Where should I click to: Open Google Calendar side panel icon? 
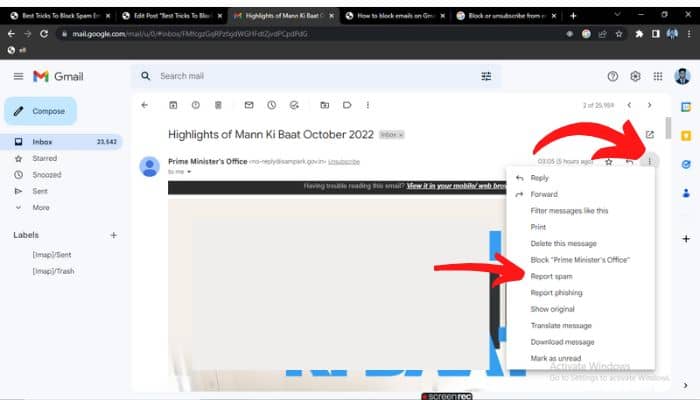coord(686,107)
